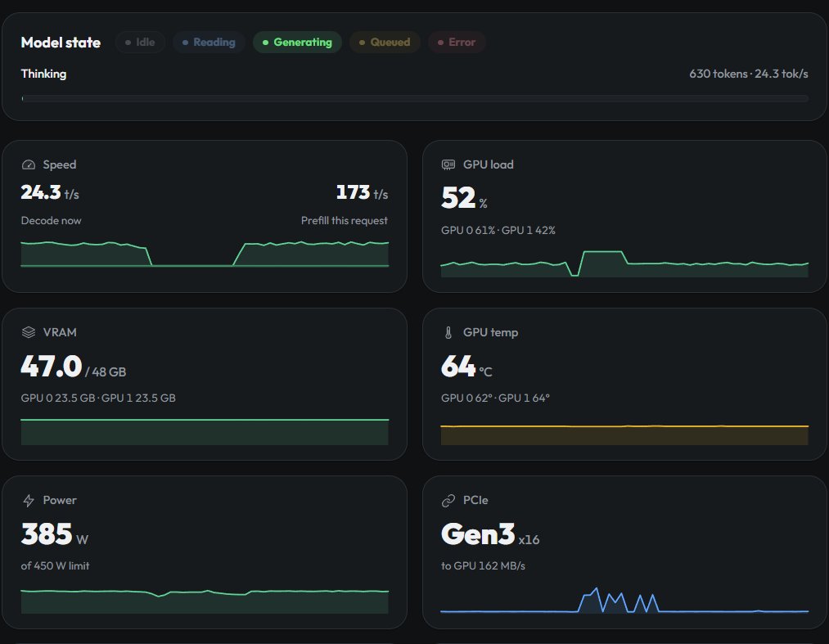Viewport: 829px width, 644px height.
Task: Click the "PCIe" card title
Action: [x=475, y=500]
